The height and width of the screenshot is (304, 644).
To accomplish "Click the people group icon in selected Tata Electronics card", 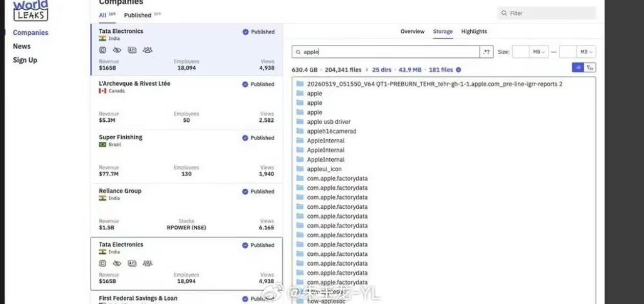I will tap(148, 50).
